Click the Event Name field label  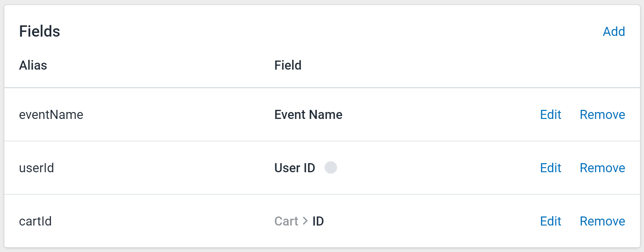pyautogui.click(x=308, y=115)
